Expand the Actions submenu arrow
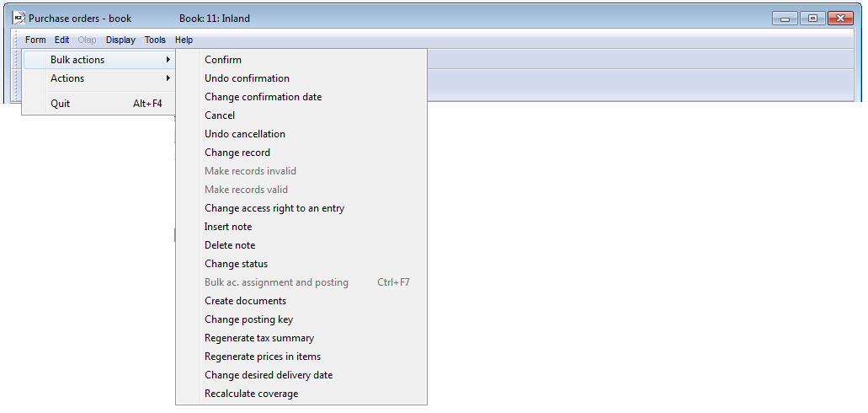This screenshot has width=868, height=413. [x=168, y=78]
